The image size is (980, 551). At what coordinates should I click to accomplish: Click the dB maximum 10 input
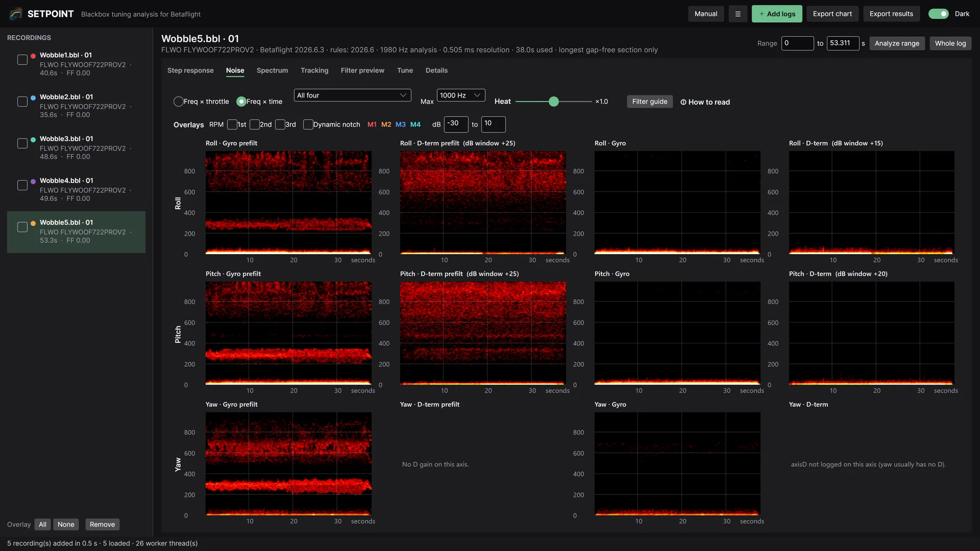[494, 124]
